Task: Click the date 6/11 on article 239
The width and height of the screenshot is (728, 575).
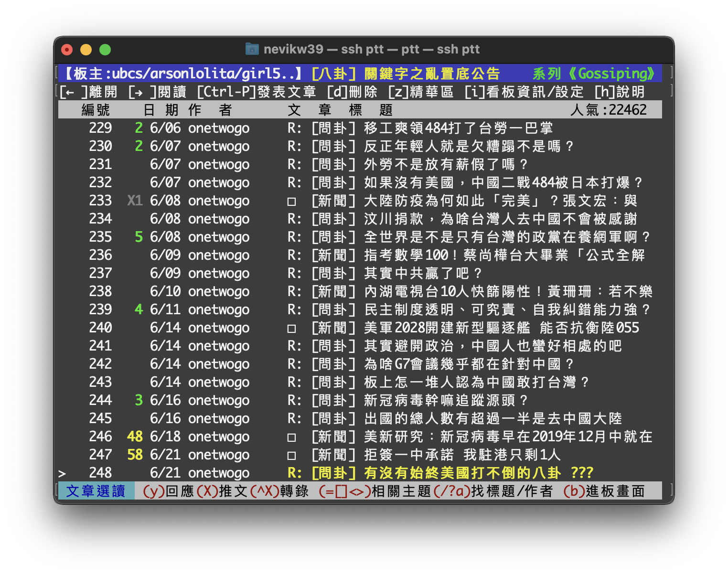Action: coord(165,309)
